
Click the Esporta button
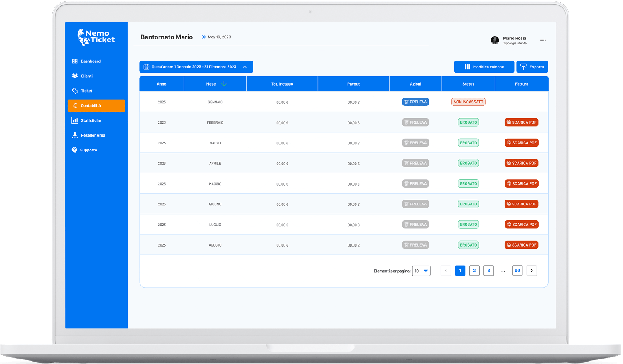(x=532, y=67)
